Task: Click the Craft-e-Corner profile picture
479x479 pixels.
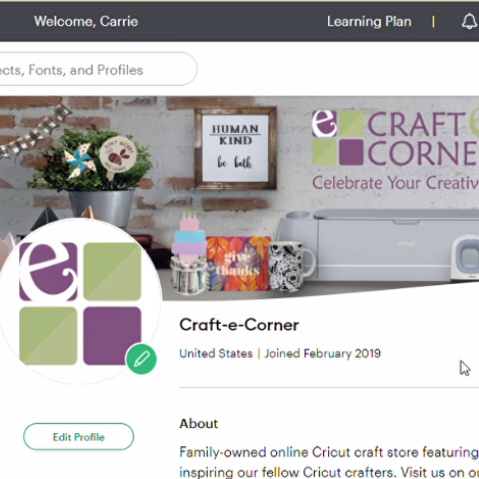Action: pyautogui.click(x=80, y=302)
